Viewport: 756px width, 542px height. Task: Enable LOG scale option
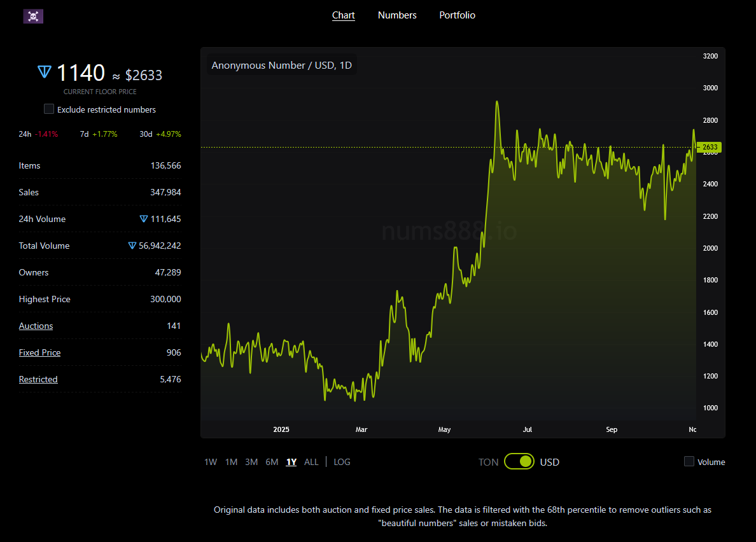tap(342, 462)
